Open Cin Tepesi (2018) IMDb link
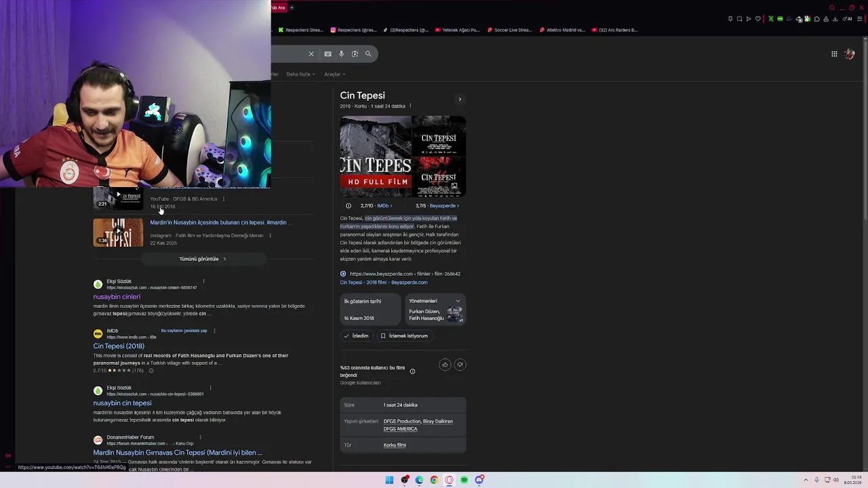 pos(119,346)
